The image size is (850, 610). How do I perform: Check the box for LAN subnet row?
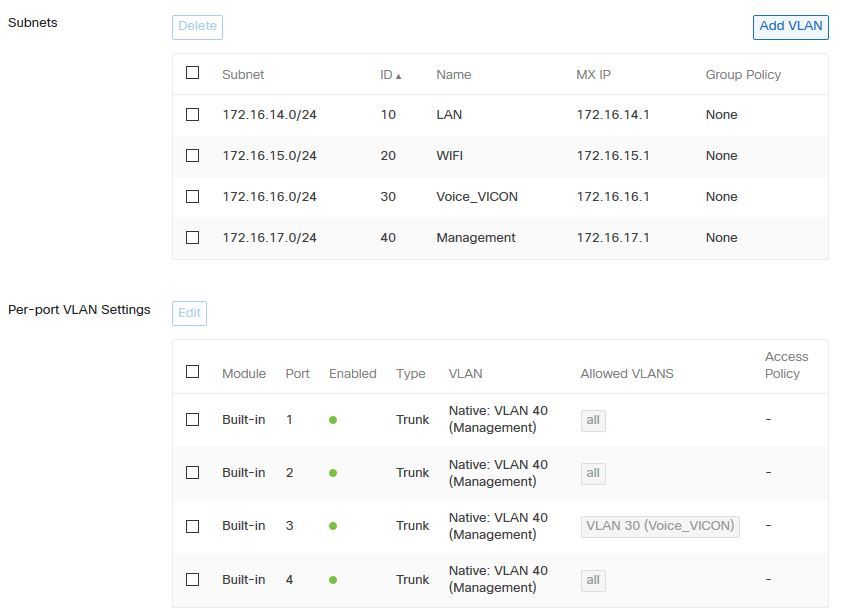(193, 115)
